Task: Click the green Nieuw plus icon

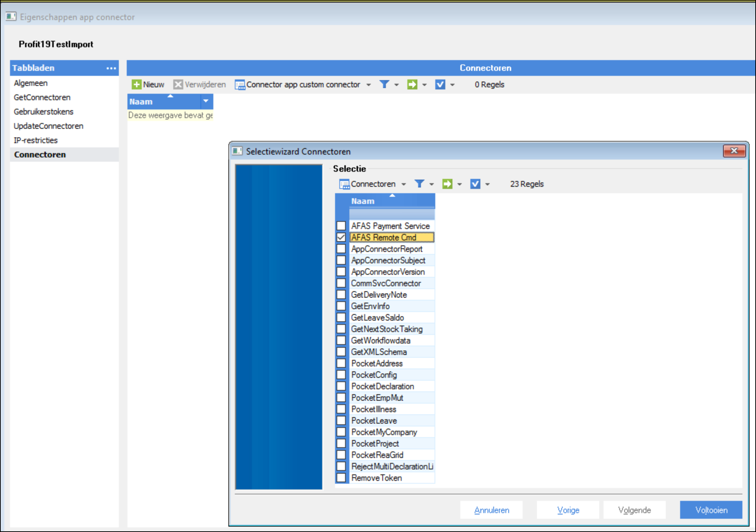Action: (x=136, y=84)
